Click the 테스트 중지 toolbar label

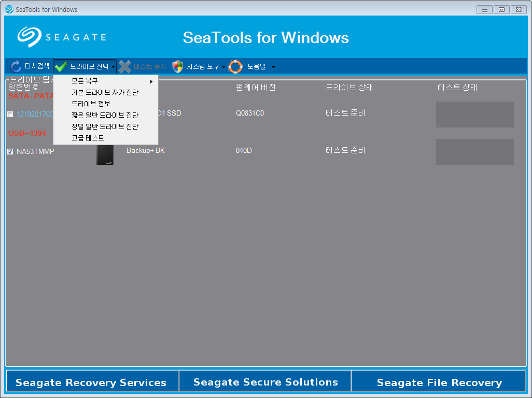coord(150,66)
